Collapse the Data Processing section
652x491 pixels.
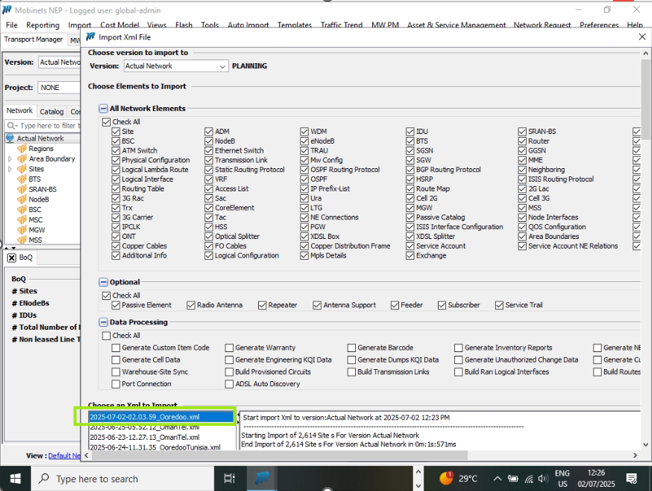(103, 323)
